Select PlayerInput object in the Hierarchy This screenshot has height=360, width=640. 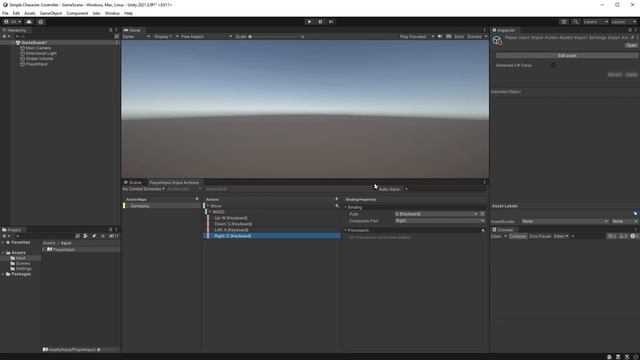(36, 64)
